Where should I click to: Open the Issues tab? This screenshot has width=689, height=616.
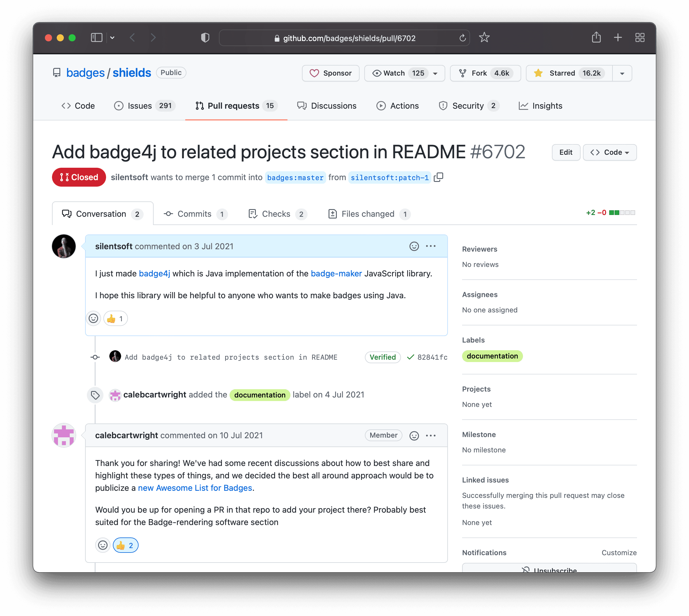[145, 106]
